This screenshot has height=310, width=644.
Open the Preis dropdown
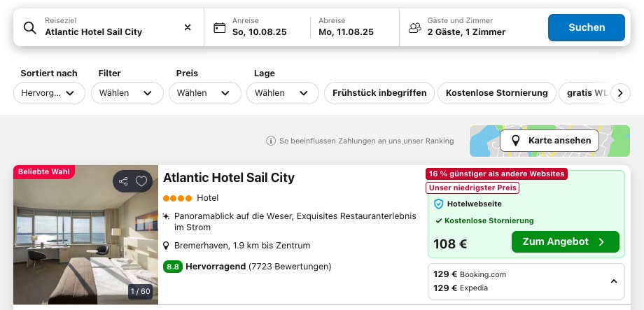[204, 93]
